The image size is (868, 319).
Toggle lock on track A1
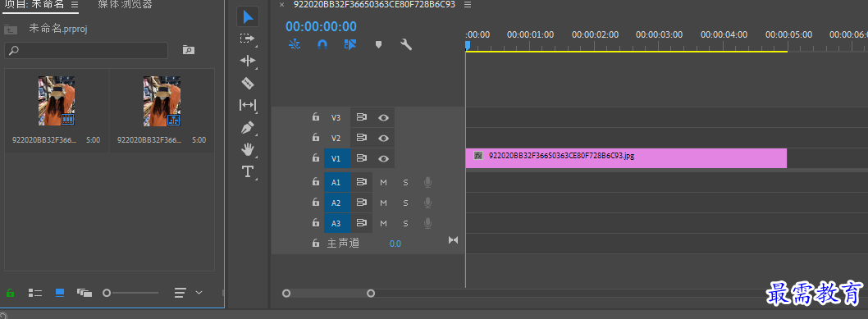click(x=316, y=182)
